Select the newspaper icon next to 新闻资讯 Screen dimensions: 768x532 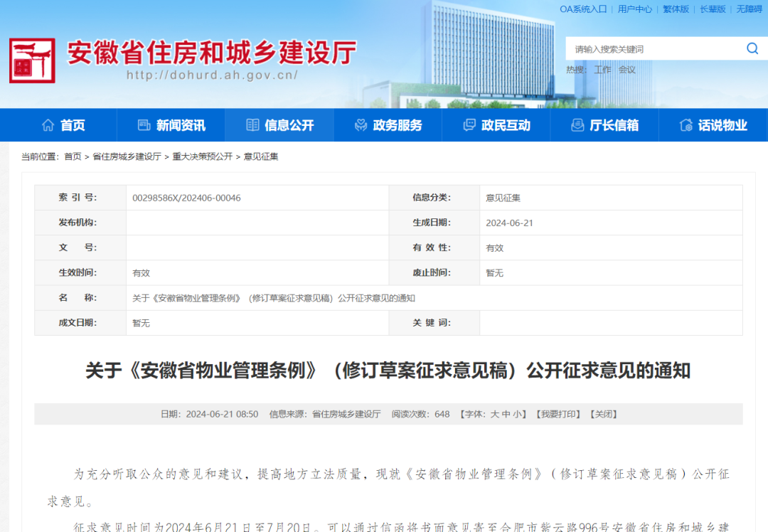144,125
